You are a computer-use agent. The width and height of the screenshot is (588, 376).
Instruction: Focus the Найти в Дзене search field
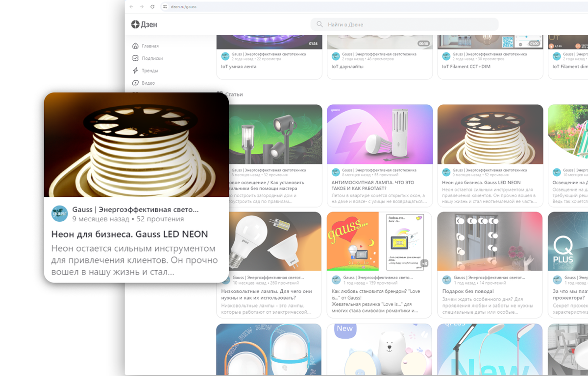tap(404, 24)
